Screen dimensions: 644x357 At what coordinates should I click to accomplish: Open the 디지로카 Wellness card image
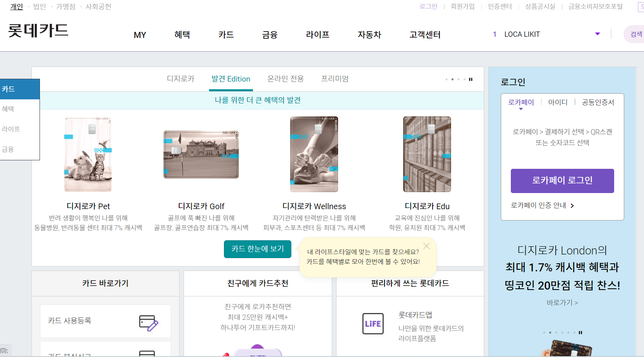click(x=314, y=154)
